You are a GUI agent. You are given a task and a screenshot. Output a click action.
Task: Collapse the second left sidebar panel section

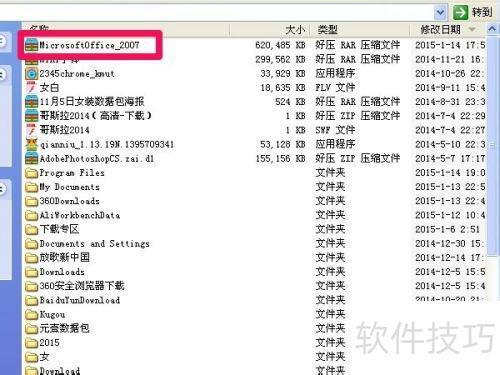click(x=2, y=74)
